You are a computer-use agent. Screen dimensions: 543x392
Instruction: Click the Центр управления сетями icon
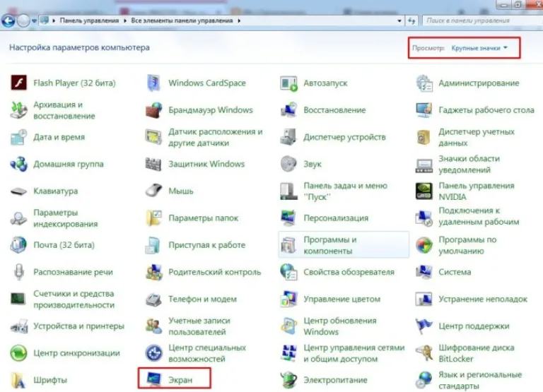(288, 353)
